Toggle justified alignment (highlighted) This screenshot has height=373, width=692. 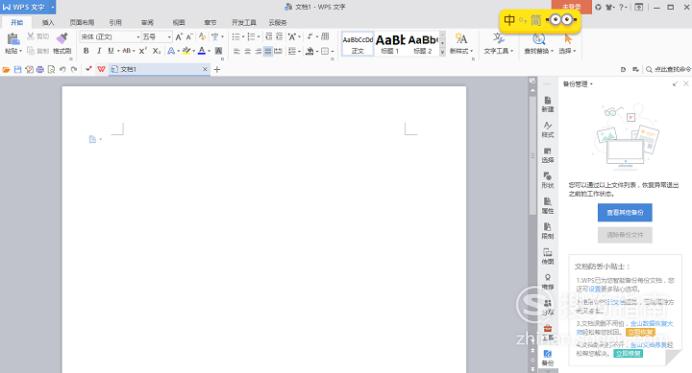click(268, 51)
